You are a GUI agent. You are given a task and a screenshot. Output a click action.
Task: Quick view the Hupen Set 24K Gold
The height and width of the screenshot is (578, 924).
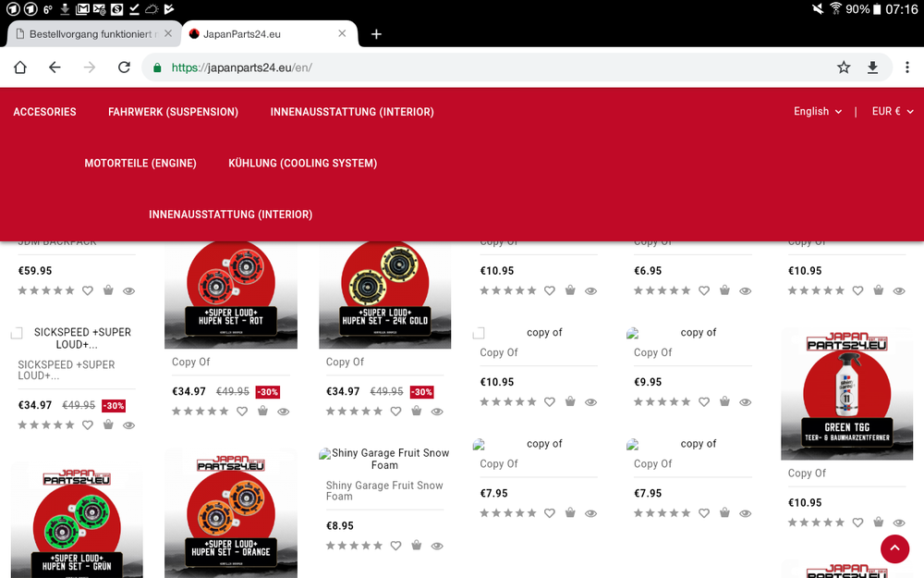tap(437, 412)
